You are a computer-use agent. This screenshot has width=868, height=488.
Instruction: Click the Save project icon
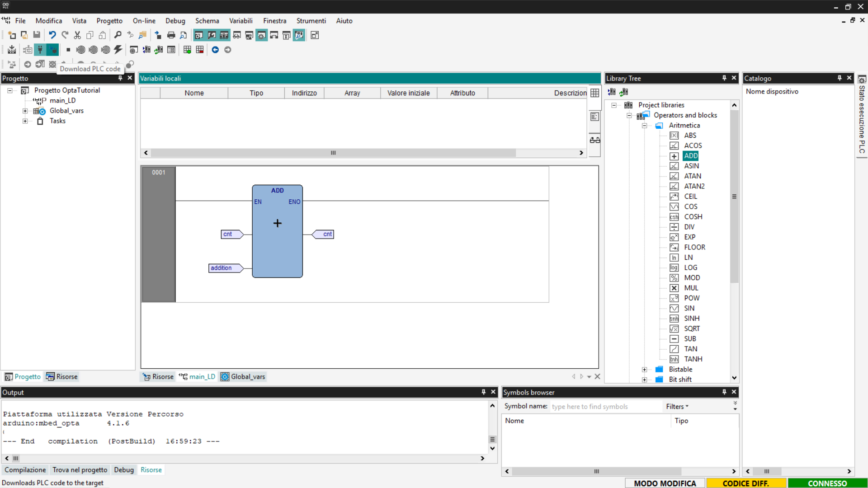pos(37,35)
